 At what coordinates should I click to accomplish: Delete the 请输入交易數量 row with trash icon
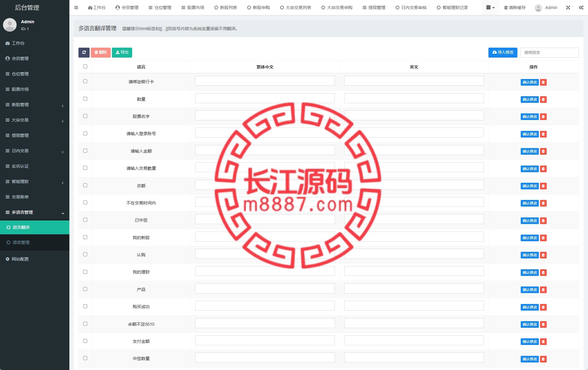[543, 169]
